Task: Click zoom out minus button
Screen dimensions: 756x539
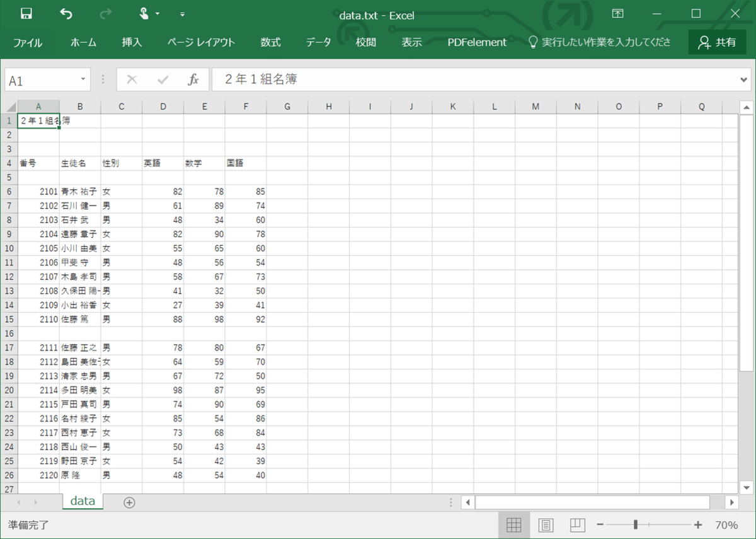Action: tap(600, 525)
